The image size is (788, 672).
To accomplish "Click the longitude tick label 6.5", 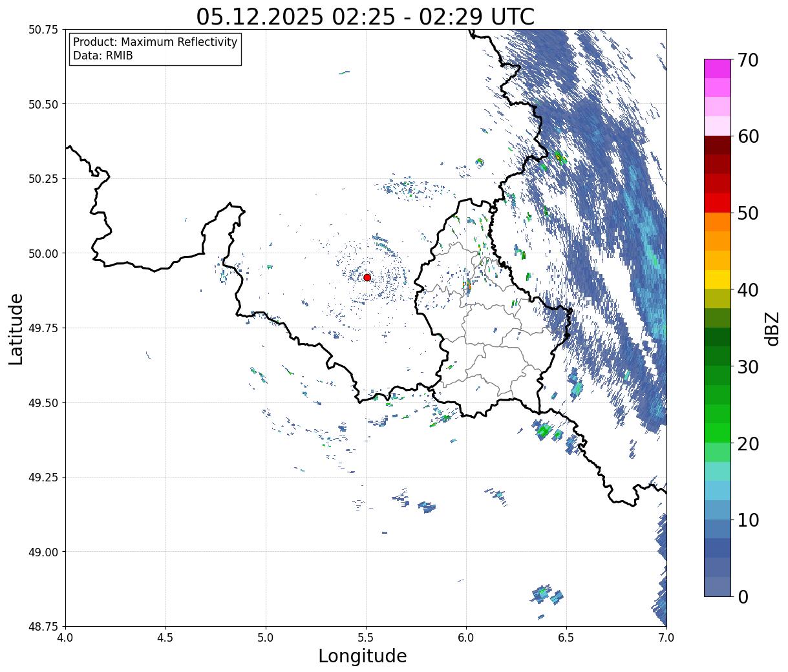I will tap(566, 638).
